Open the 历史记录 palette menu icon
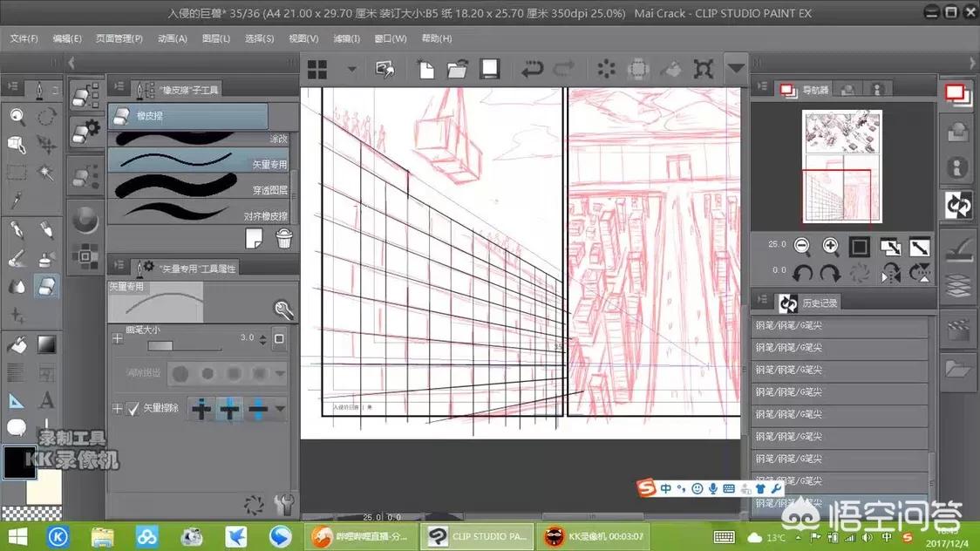 click(x=763, y=300)
